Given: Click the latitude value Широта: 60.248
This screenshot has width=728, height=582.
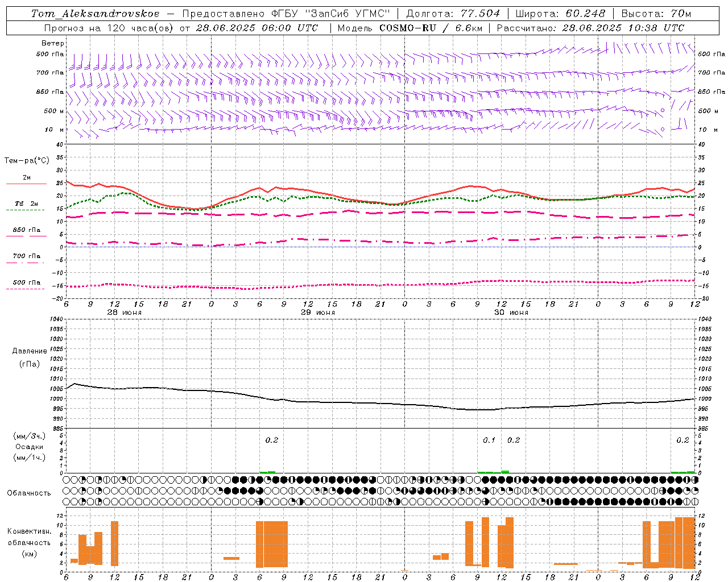Looking at the screenshot, I should (x=561, y=14).
